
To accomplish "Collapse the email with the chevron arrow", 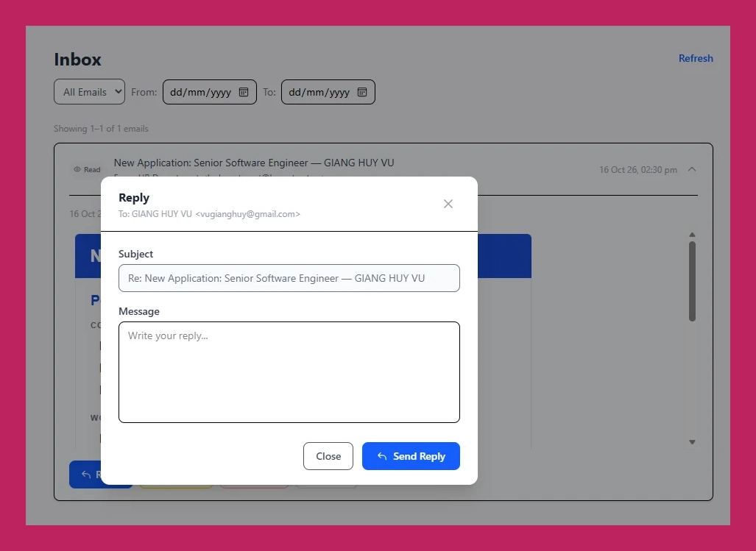I will (692, 169).
